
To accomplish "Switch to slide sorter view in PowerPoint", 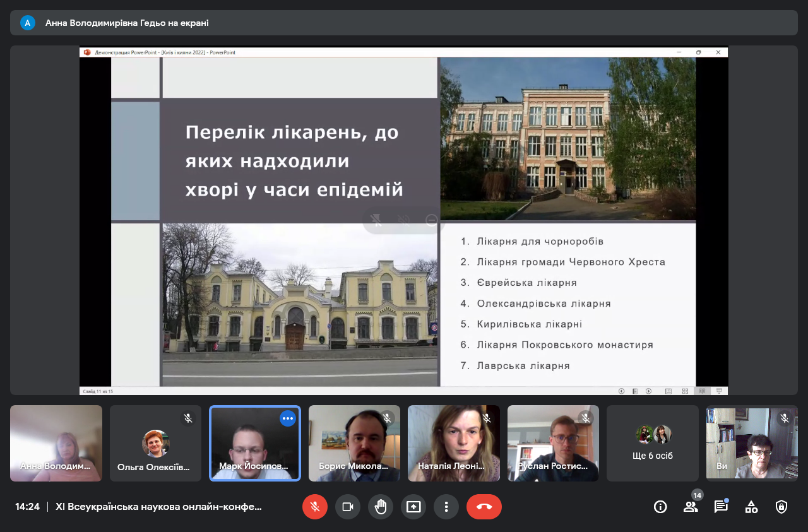I will point(685,391).
